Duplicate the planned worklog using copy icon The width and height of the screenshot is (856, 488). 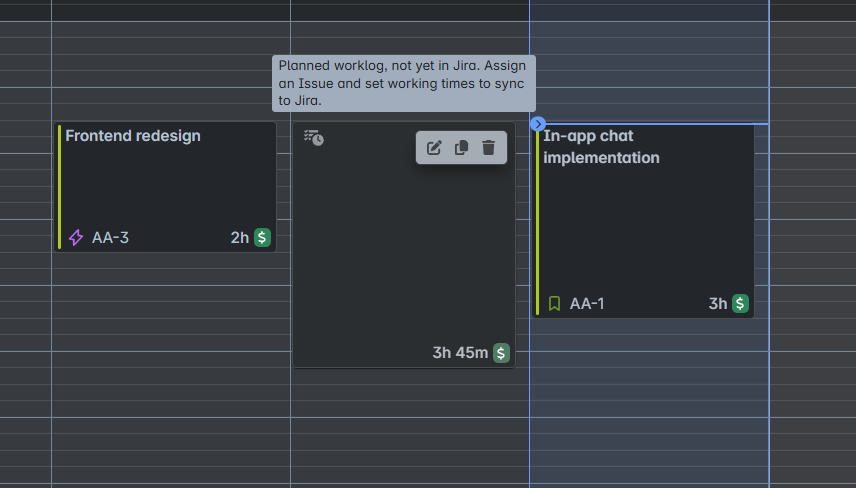[461, 147]
